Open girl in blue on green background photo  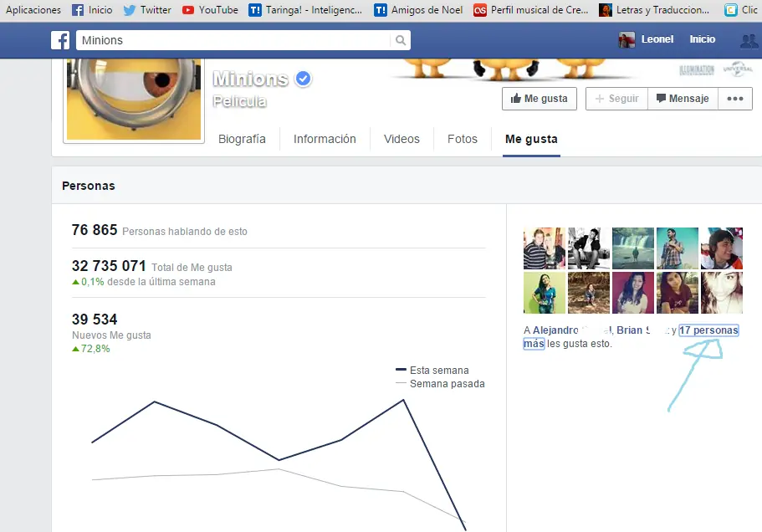[x=545, y=293]
